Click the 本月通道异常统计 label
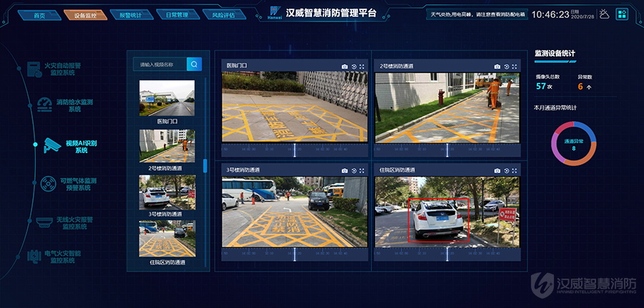The image size is (644, 308). pos(555,108)
